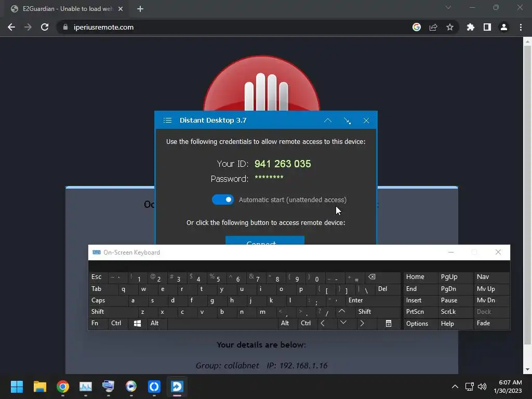Open Google icon in address bar
This screenshot has height=399, width=532.
417,27
